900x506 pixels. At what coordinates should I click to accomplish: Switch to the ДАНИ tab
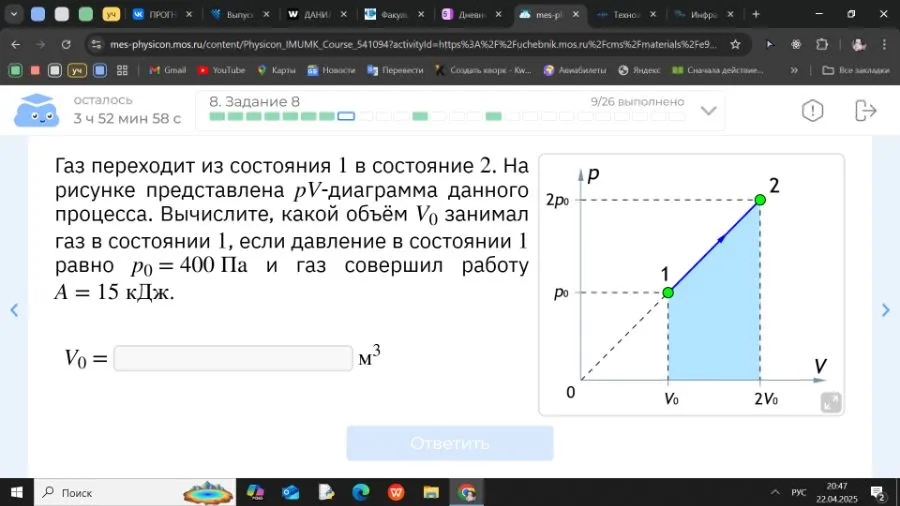pos(309,14)
